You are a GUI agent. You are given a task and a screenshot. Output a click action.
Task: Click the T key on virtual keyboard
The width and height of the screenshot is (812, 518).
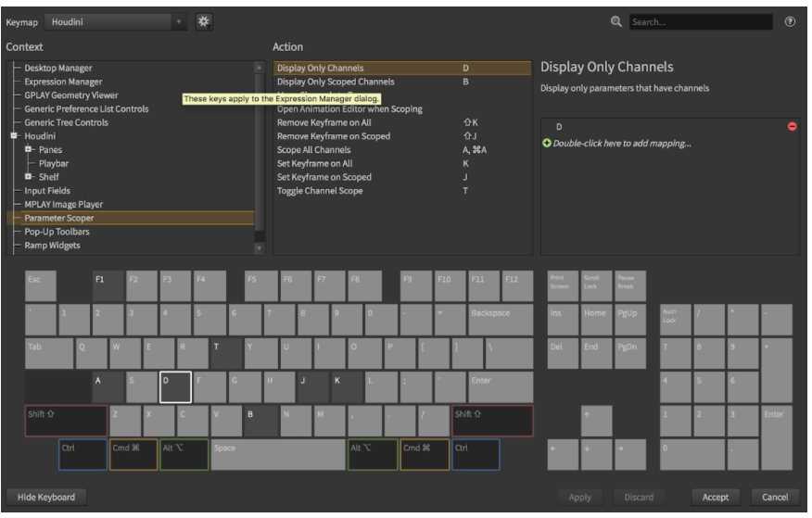point(226,353)
